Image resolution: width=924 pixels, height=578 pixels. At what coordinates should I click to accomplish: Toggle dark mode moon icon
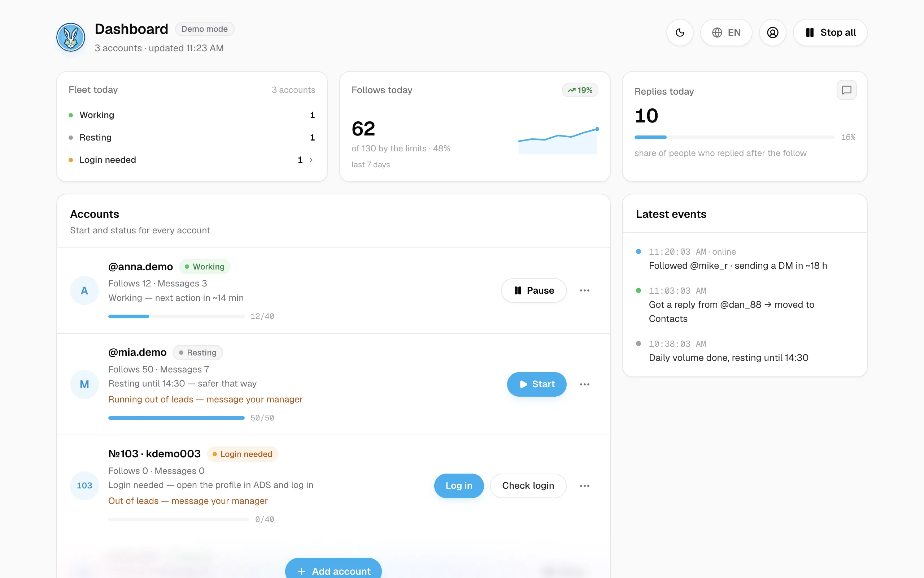pyautogui.click(x=680, y=33)
